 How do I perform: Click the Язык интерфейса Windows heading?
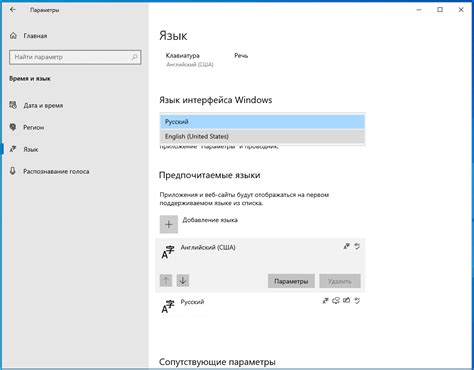pyautogui.click(x=216, y=100)
